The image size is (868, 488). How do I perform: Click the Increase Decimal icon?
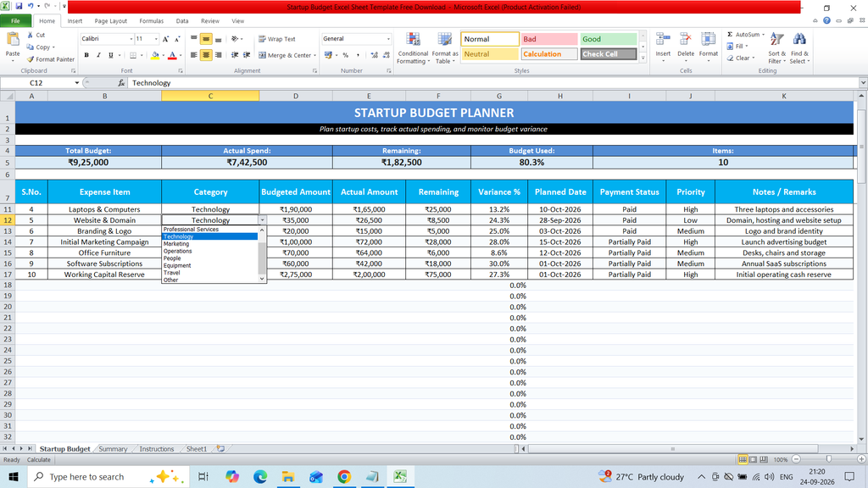(374, 55)
